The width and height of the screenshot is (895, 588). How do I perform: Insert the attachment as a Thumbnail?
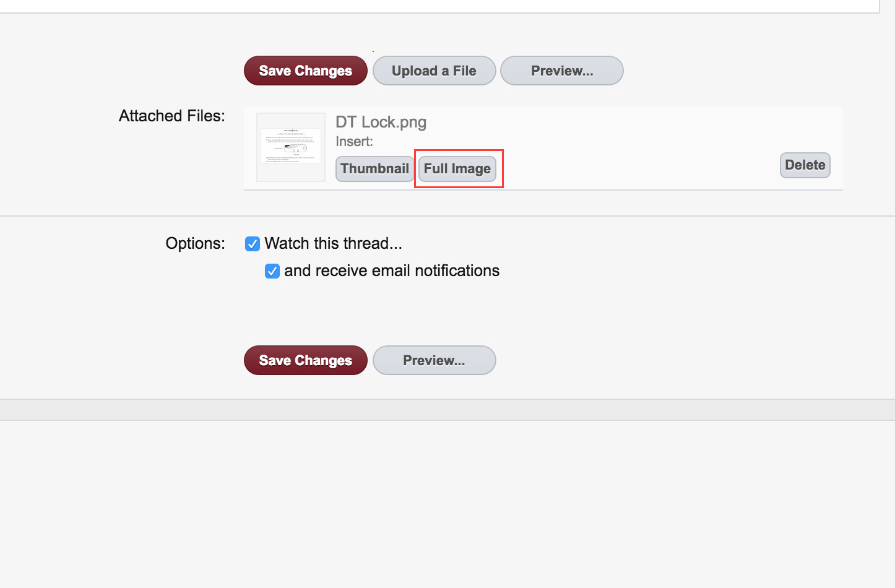(x=374, y=169)
